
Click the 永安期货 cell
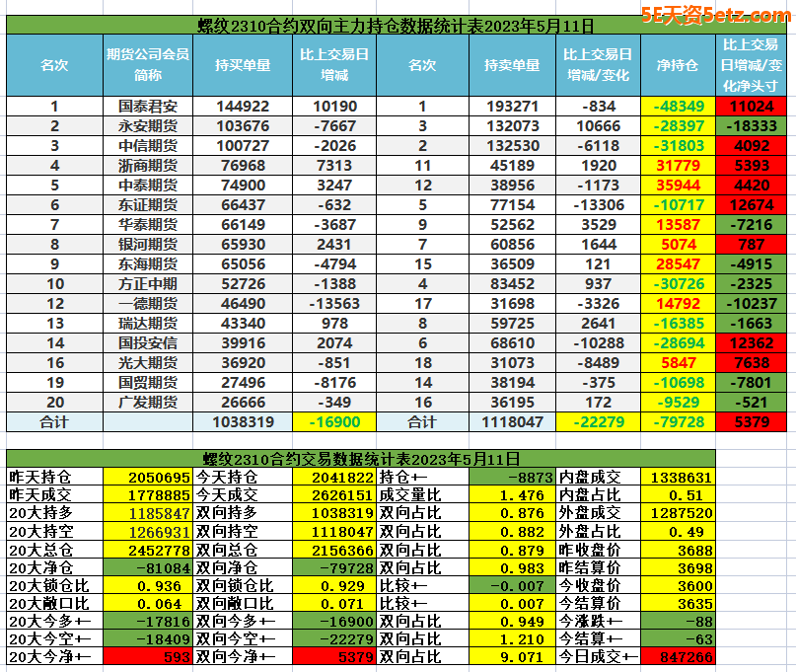click(148, 126)
